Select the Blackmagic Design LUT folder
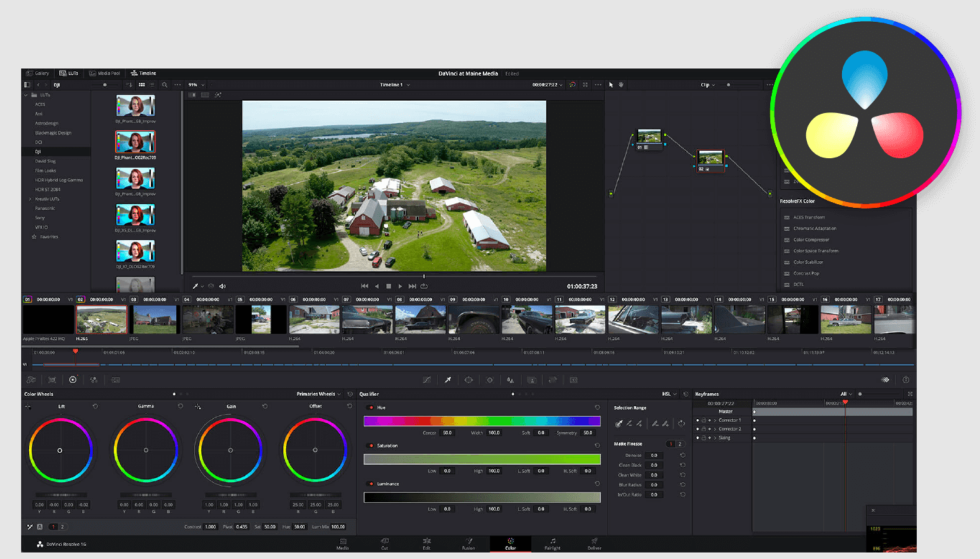Viewport: 980px width, 559px height. coord(53,132)
